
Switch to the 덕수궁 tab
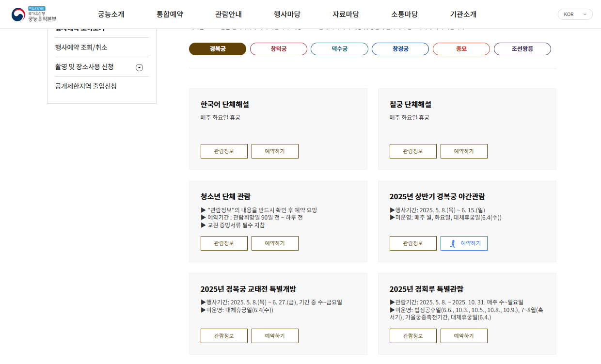pos(339,48)
